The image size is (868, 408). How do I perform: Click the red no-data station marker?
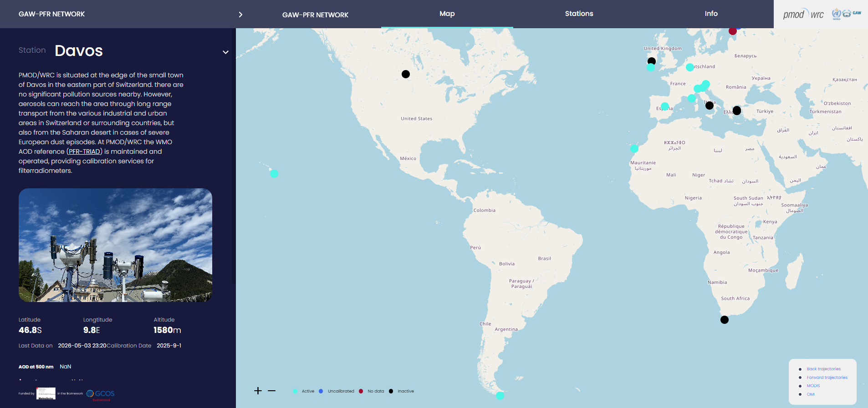[733, 31]
